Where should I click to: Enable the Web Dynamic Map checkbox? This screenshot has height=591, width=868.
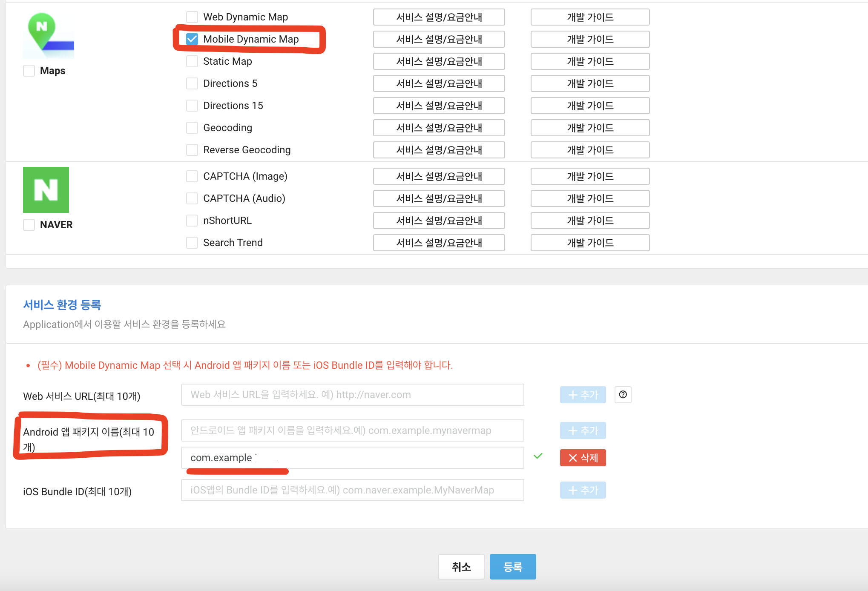tap(192, 17)
